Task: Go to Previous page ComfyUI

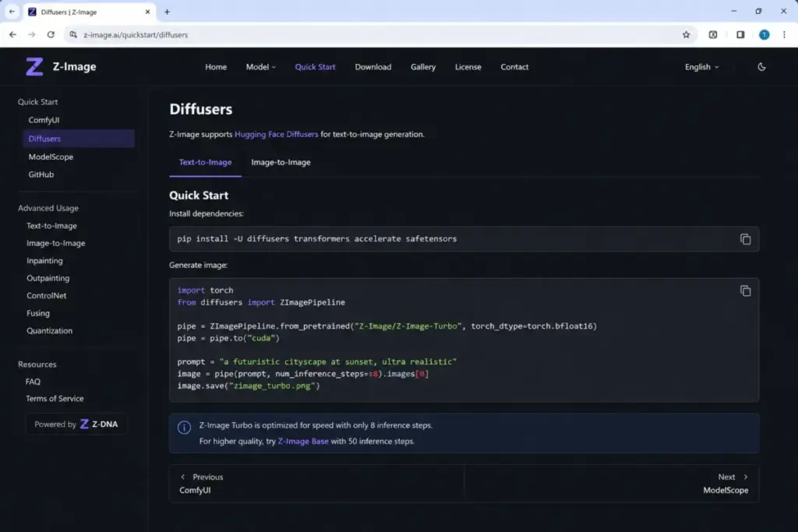Action: (316, 483)
